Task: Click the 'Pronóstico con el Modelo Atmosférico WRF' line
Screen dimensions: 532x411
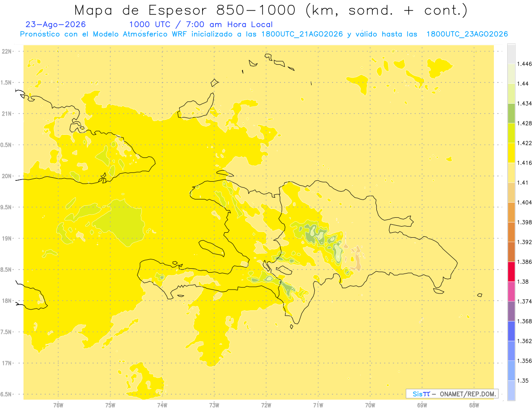Action: [x=264, y=34]
